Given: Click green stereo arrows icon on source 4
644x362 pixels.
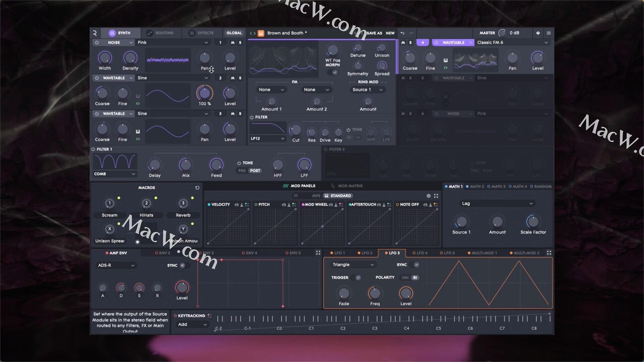Looking at the screenshot, I should click(445, 68).
